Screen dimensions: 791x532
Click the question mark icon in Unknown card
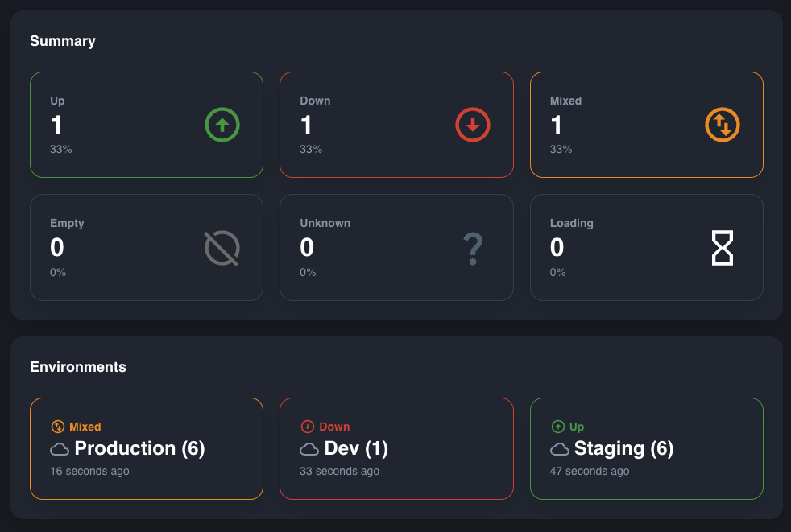[473, 248]
